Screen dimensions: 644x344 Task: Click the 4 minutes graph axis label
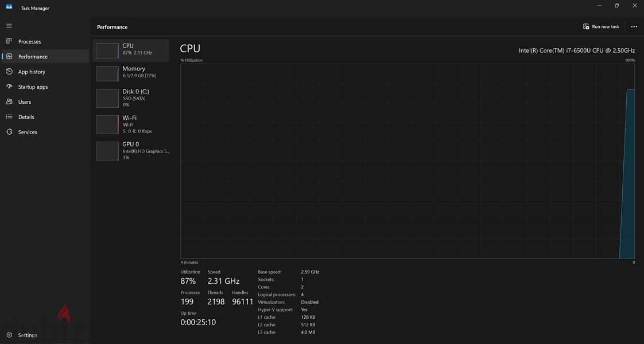click(189, 263)
